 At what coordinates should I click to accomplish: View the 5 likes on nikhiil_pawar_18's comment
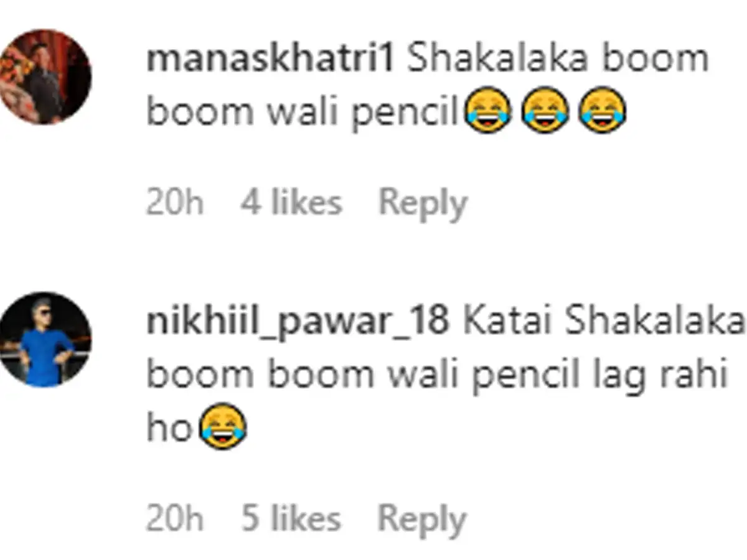click(x=292, y=519)
